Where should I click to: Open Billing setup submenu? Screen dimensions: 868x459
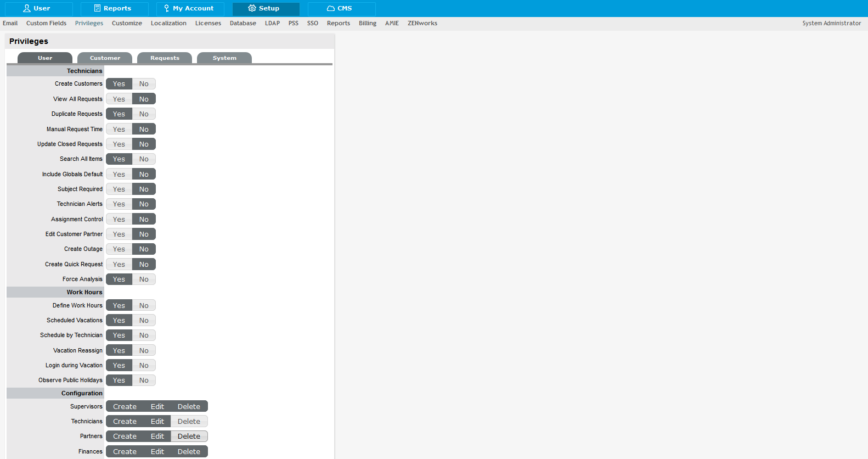368,24
